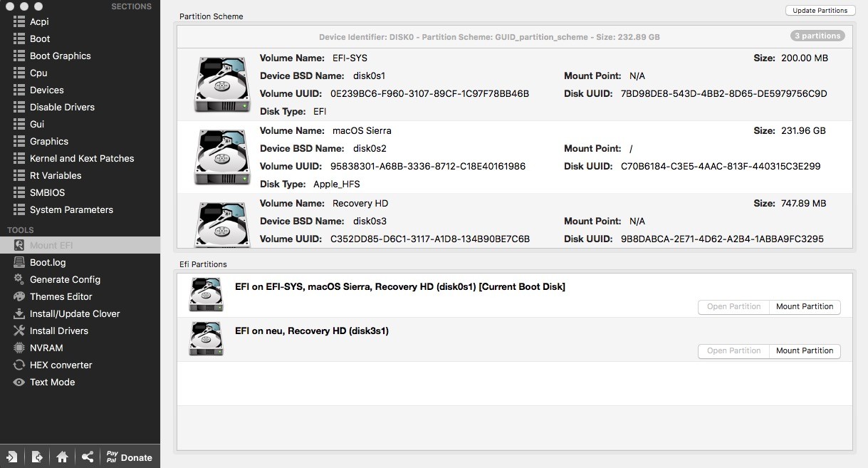
Task: Select Volume UUID C352DD85-D6C1-3117-A1D8-134B90BE7C6B
Action: 430,239
